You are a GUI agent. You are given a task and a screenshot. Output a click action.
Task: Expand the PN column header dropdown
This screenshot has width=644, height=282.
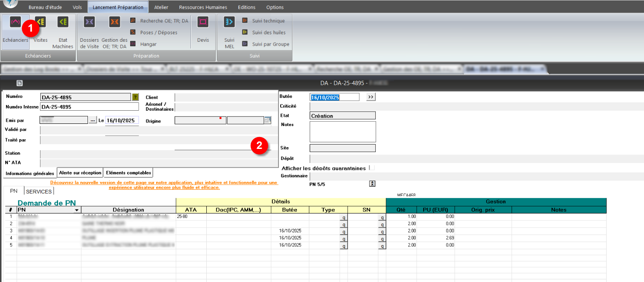pos(77,210)
